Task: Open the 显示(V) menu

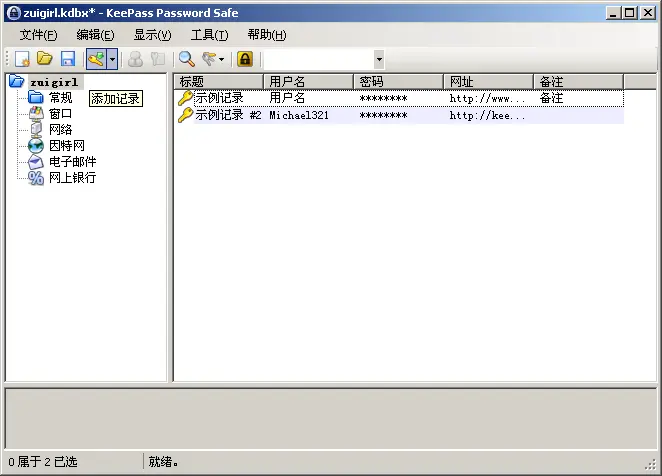Action: [152, 35]
